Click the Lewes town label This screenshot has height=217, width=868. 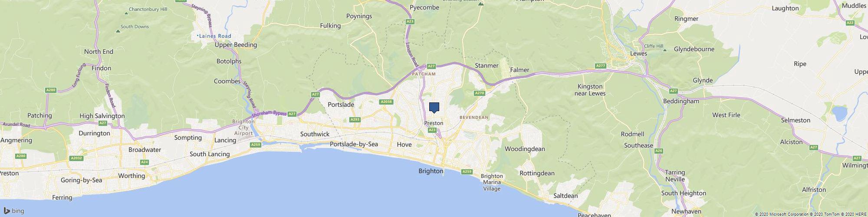[x=639, y=53]
